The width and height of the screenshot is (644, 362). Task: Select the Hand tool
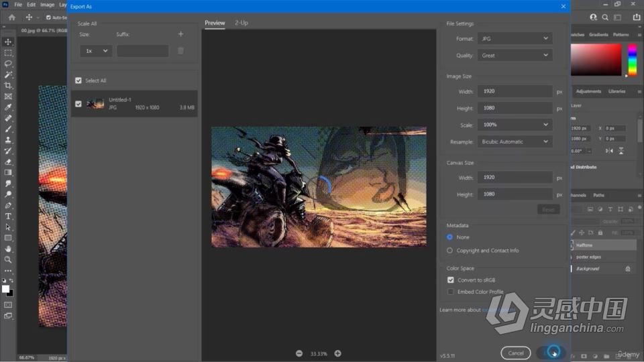pos(8,249)
